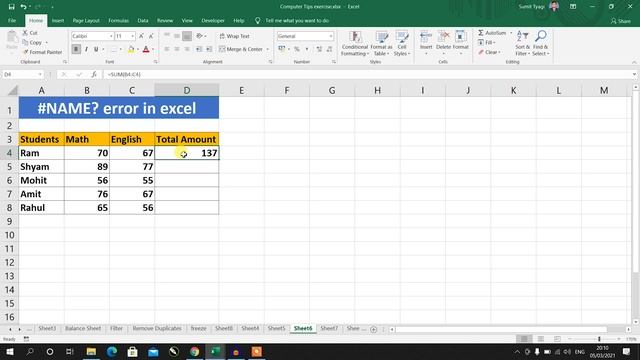Click Tell me what you want to do
The width and height of the screenshot is (640, 360).
click(297, 20)
